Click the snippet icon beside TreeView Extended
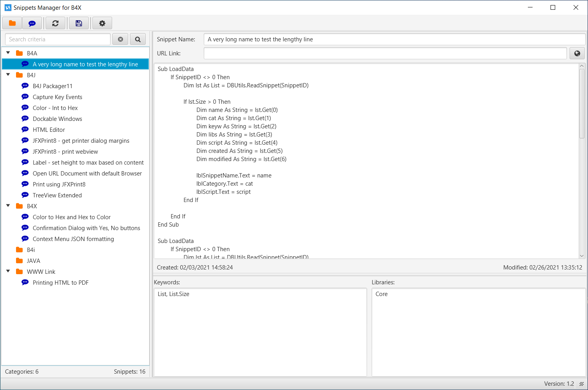The width and height of the screenshot is (588, 390). click(x=25, y=195)
